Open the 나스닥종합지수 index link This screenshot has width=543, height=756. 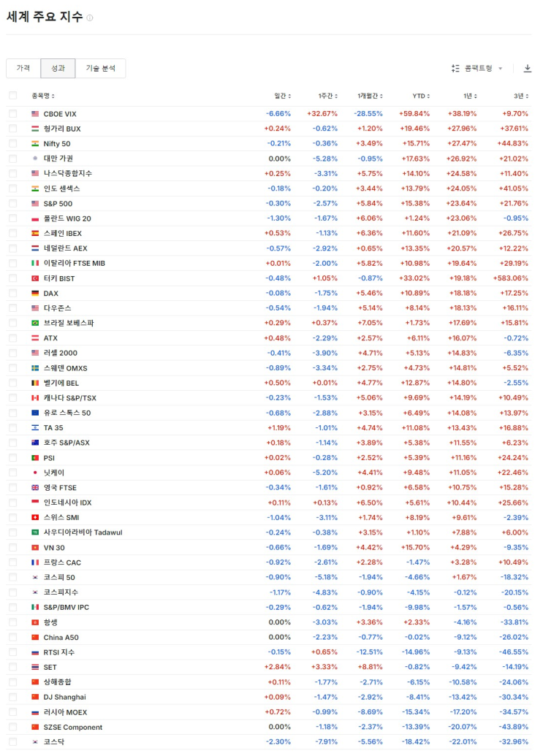pos(67,174)
